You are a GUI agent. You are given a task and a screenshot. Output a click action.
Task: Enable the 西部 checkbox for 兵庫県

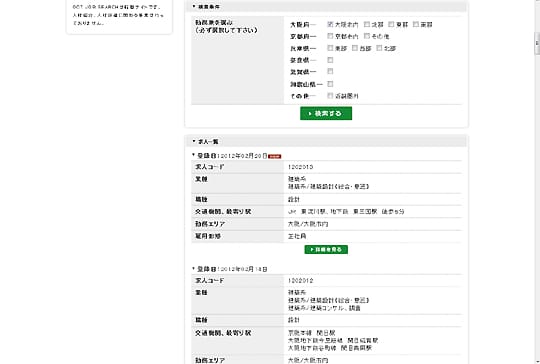tap(355, 48)
